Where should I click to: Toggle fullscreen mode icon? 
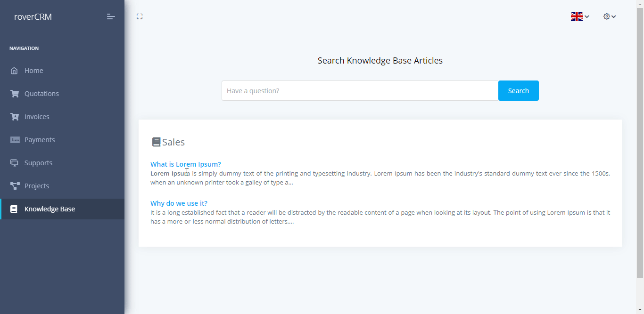pos(140,16)
